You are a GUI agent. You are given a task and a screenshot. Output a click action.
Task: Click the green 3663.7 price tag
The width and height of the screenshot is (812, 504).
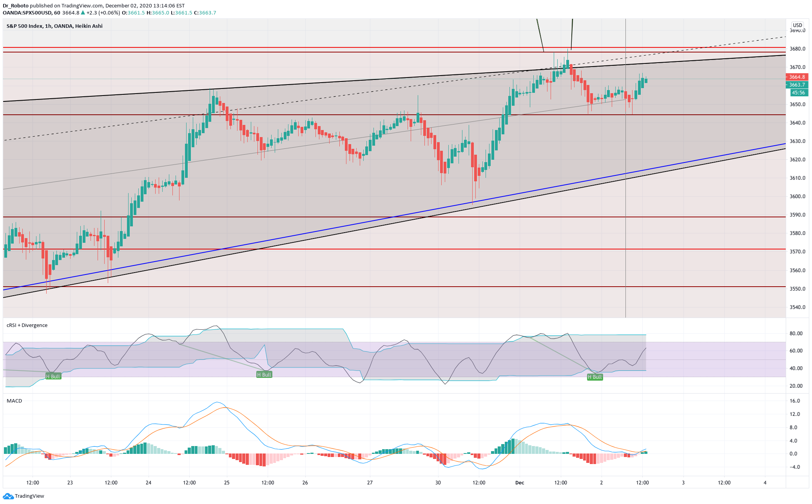pos(797,85)
